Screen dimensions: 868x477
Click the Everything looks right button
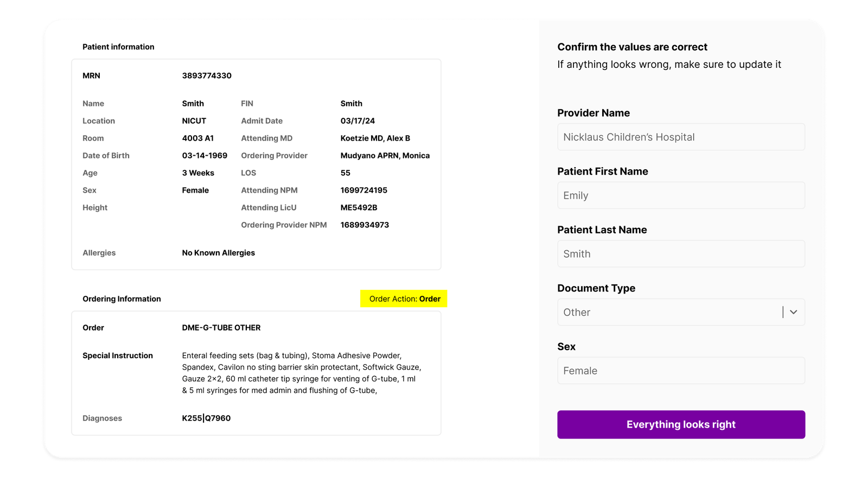pos(681,424)
